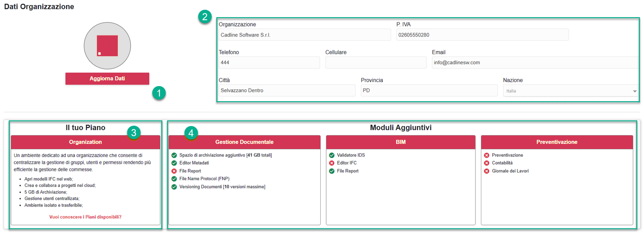The width and height of the screenshot is (644, 236).
Task: Click green check icon beside Editor Metadati
Action: coord(174,163)
